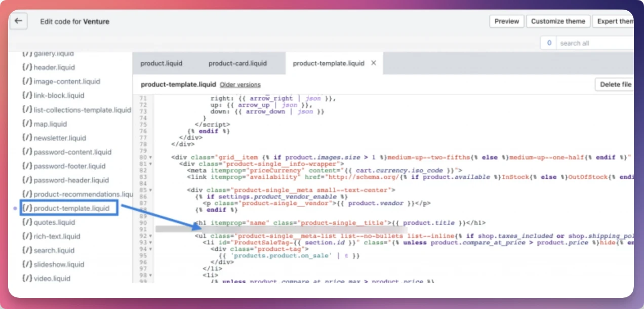Collapse the code fold at line 98
Viewport: 644px width, 309px height.
[x=150, y=275]
